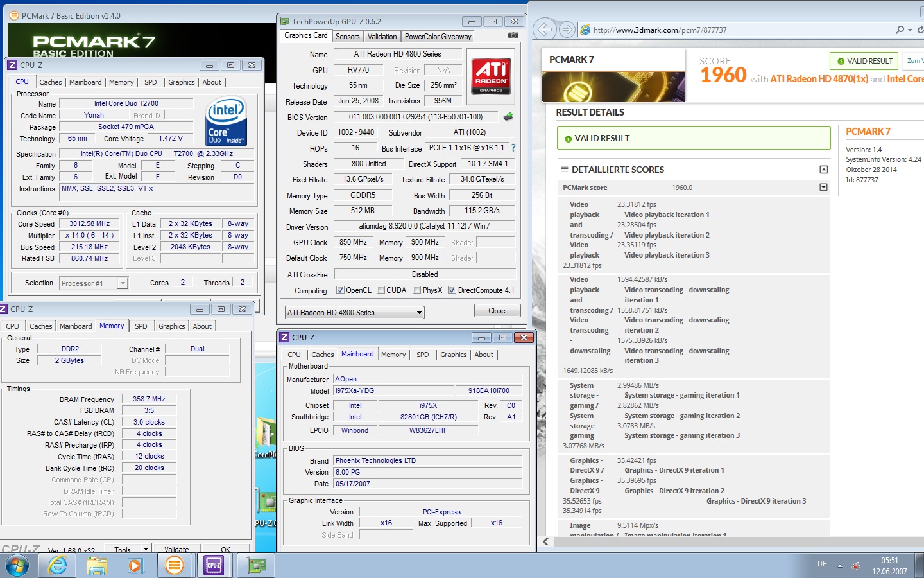Show hidden tray icons in the notification area
The image size is (924, 578).
[840, 566]
